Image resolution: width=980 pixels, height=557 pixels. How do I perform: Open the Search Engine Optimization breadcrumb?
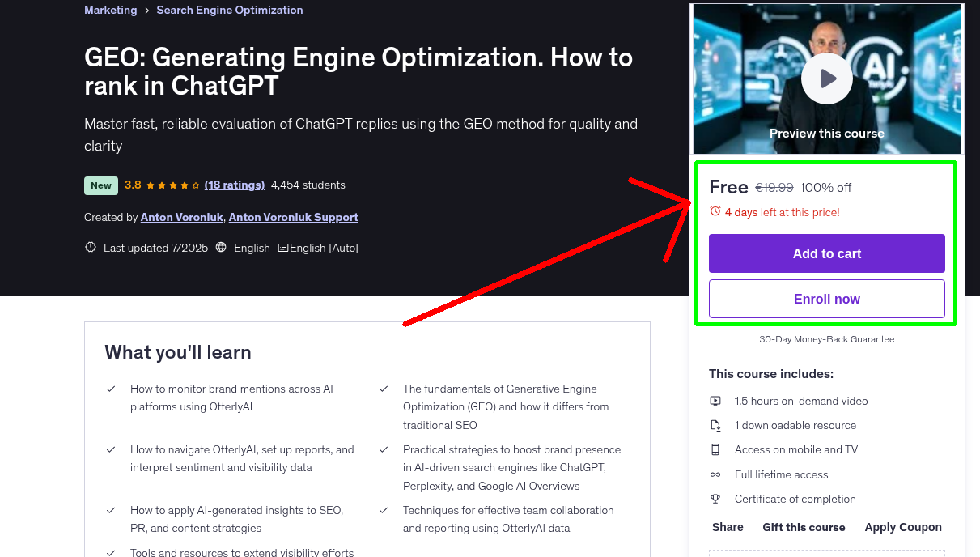[230, 10]
